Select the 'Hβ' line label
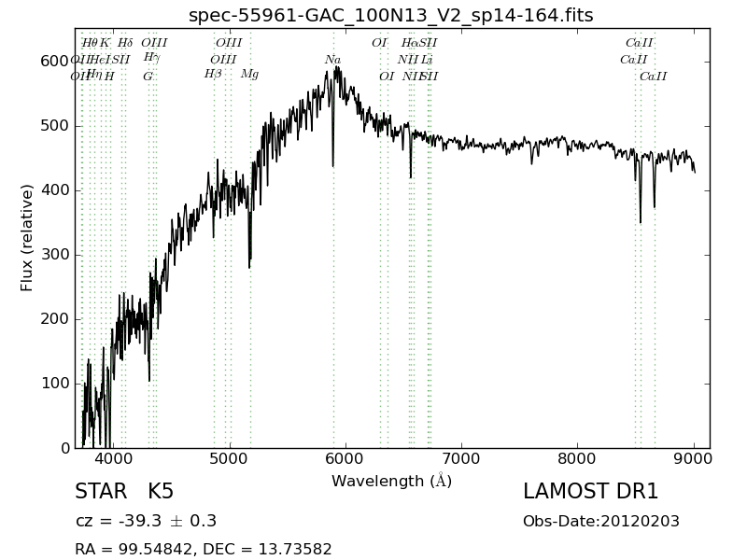This screenshot has height=560, width=747. 213,75
